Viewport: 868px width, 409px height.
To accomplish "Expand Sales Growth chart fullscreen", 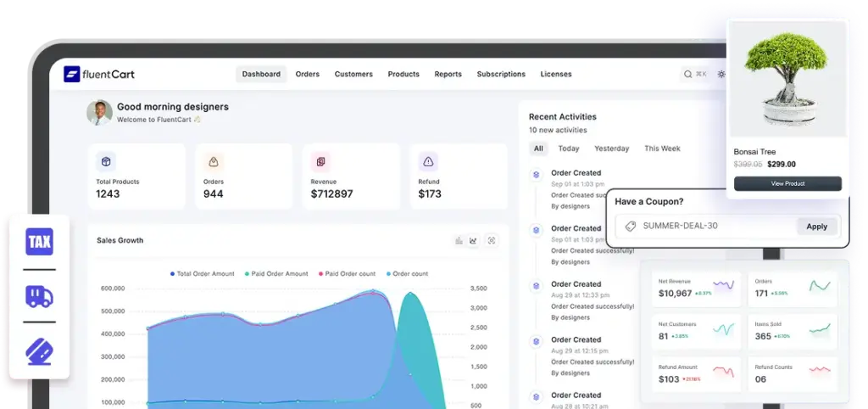I will coord(492,240).
